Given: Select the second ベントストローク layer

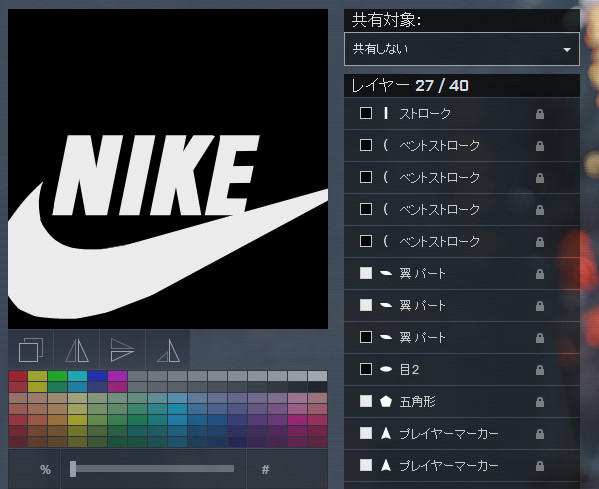Looking at the screenshot, I should click(462, 177).
